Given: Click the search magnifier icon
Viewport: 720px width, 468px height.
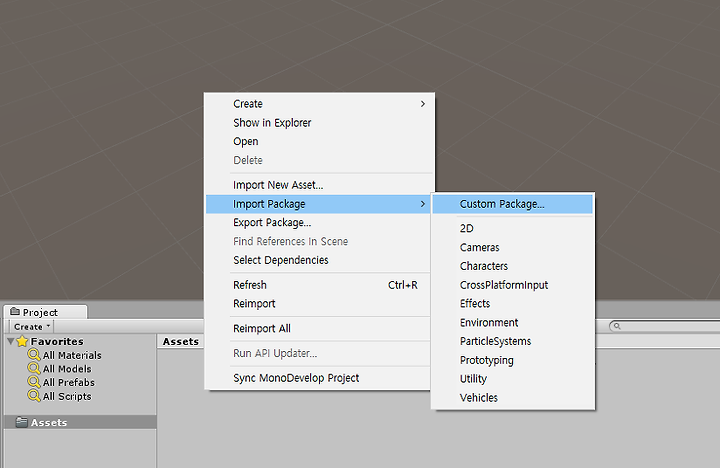Looking at the screenshot, I should click(617, 326).
